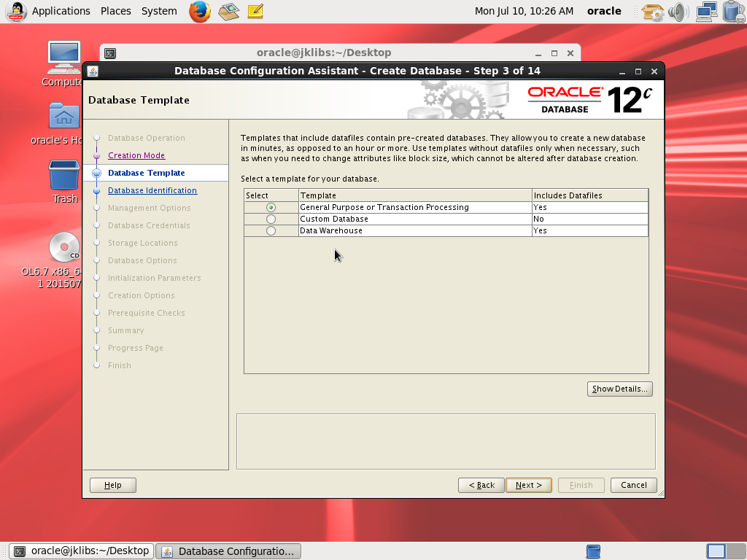Open the Places menu
This screenshot has width=747, height=560.
click(115, 11)
